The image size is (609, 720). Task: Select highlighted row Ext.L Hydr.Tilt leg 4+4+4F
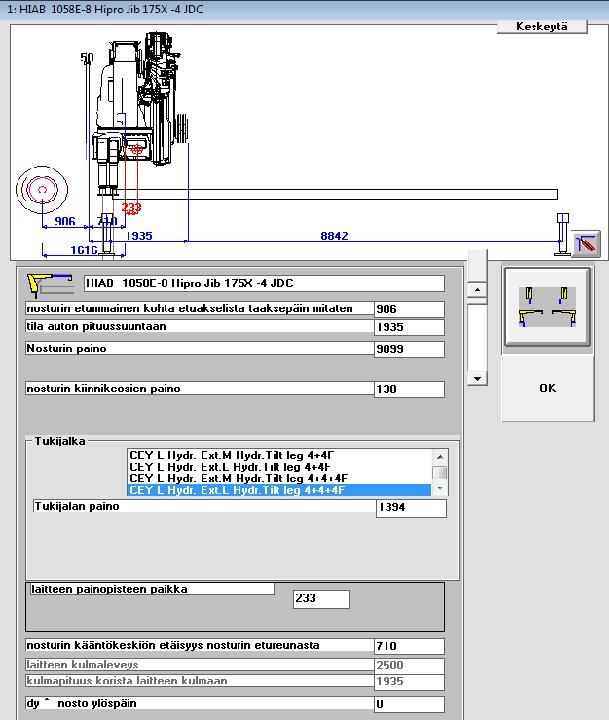pyautogui.click(x=279, y=490)
